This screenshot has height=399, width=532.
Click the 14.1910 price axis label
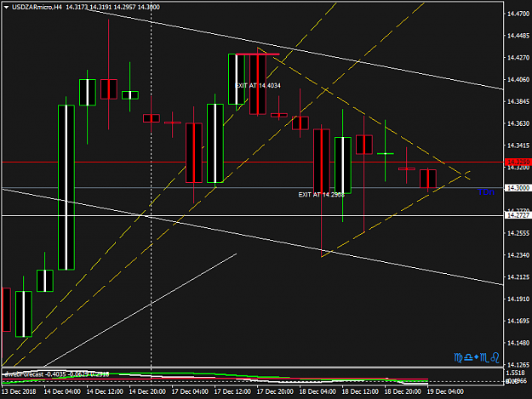[518, 299]
